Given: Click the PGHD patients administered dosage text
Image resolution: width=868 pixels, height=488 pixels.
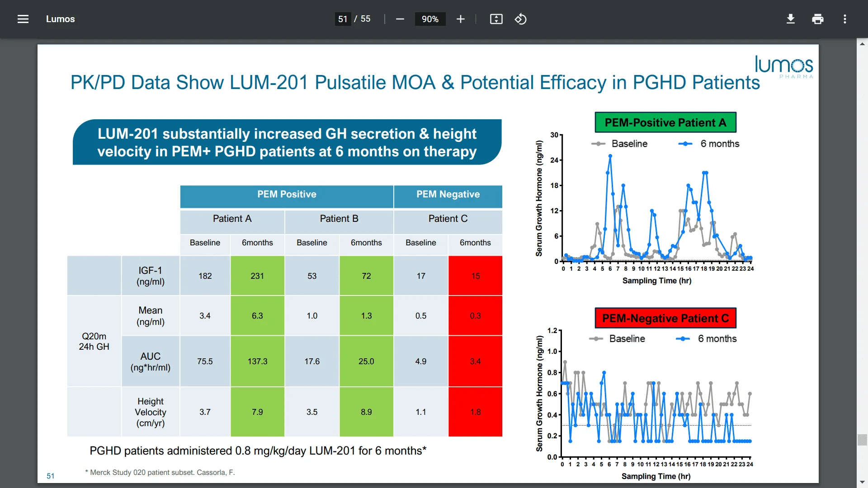Looking at the screenshot, I should click(x=258, y=451).
